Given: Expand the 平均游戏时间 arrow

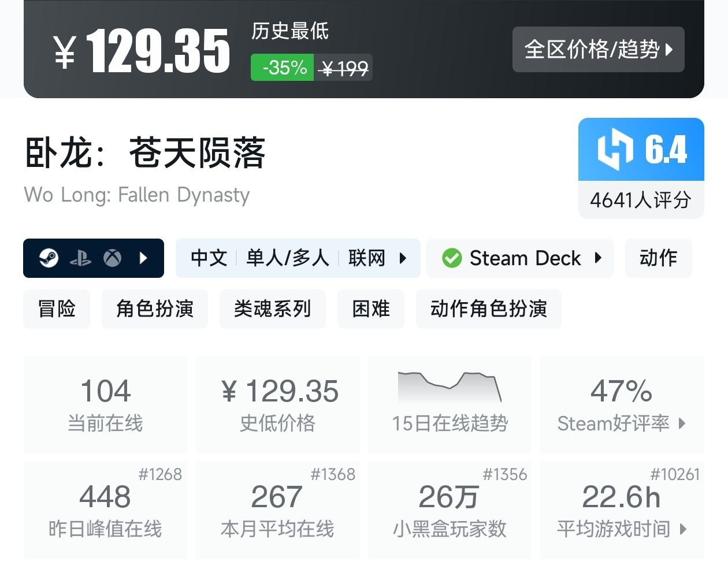Looking at the screenshot, I should (684, 529).
